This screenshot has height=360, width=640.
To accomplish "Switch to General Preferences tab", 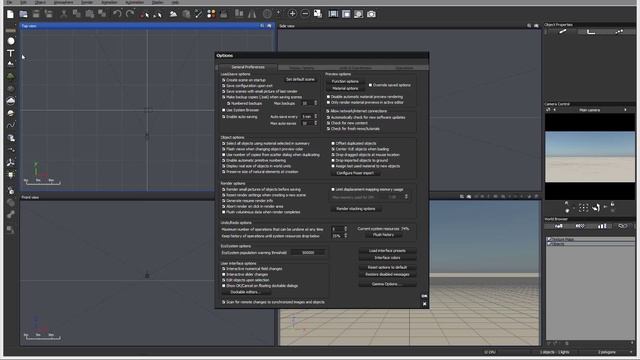I will 248,67.
